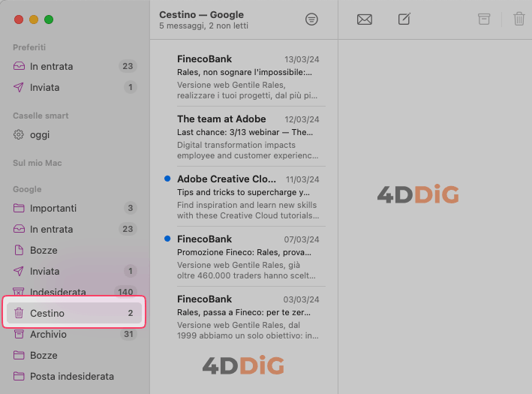532x394 pixels.
Task: Select the Cestino trash mailbox
Action: pyautogui.click(x=74, y=313)
